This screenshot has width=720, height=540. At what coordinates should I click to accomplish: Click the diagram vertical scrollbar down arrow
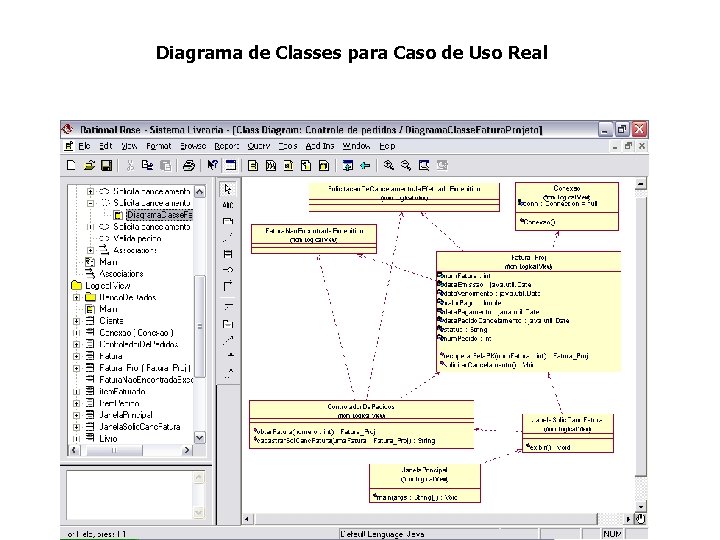[641, 506]
